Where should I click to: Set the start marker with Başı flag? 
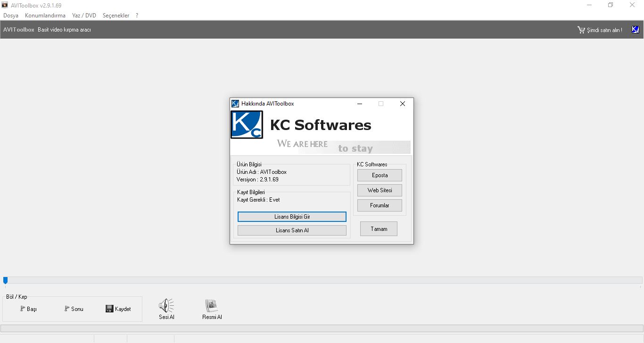pos(28,309)
